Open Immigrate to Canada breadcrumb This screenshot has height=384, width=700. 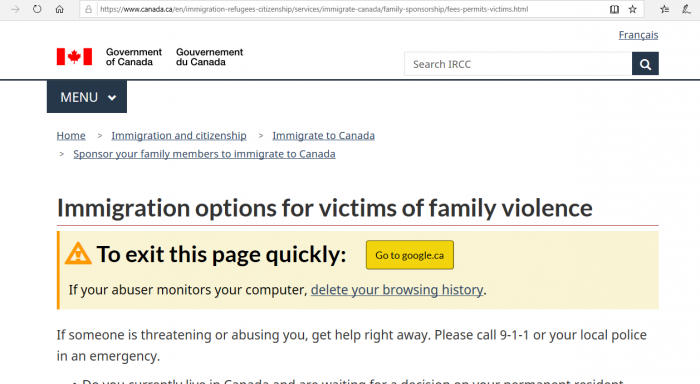coord(324,135)
